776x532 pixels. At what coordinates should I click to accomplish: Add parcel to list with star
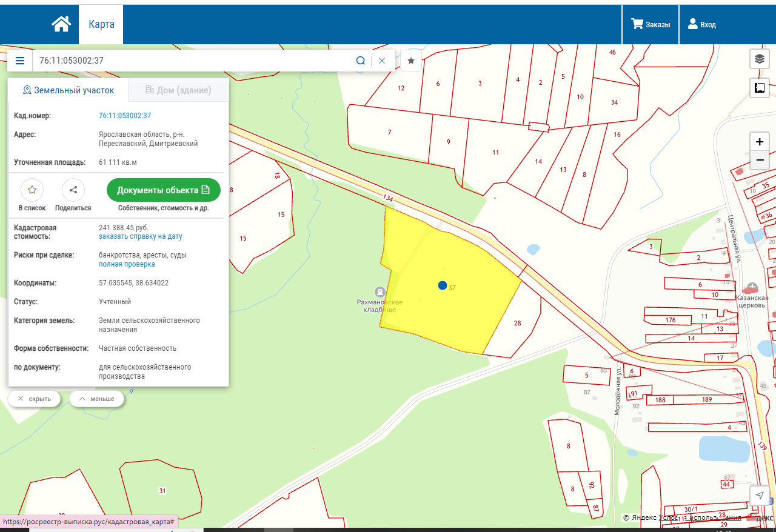[32, 190]
